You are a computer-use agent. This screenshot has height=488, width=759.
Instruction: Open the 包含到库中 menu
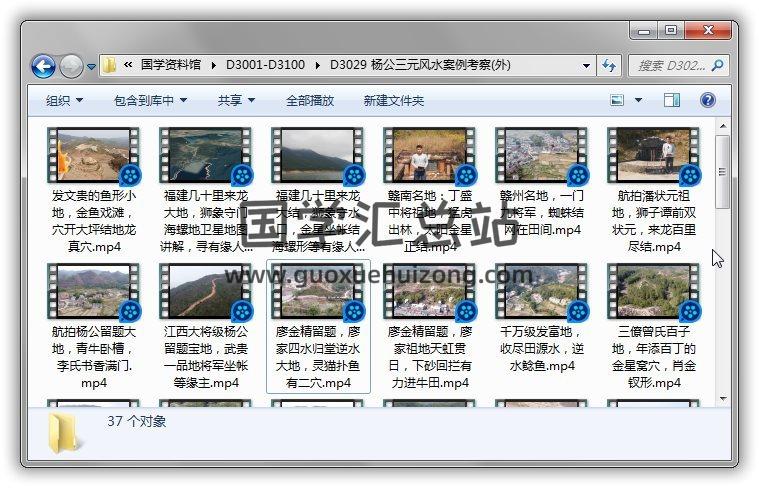pos(150,101)
